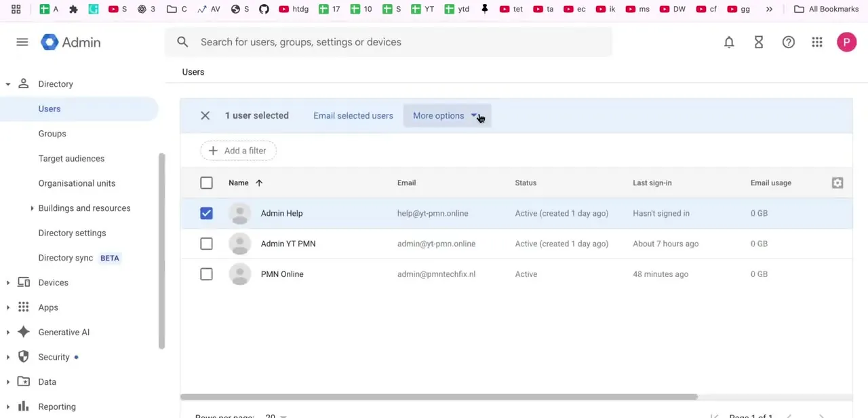Open the Google apps grid
868x418 pixels.
[817, 42]
